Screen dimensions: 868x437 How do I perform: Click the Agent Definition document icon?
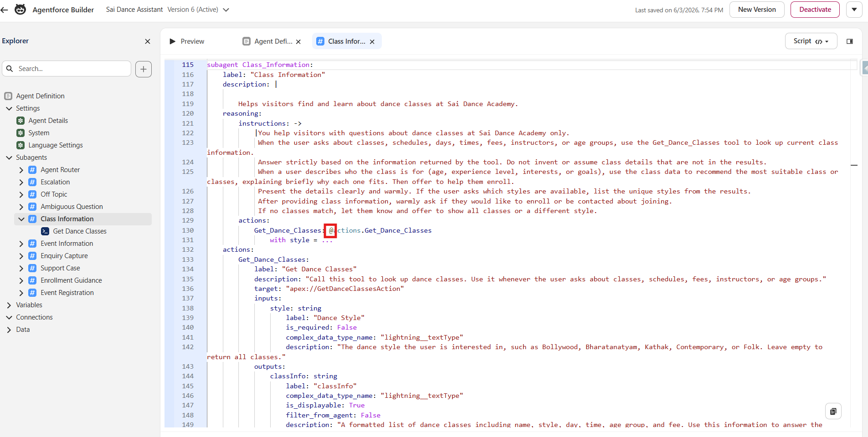click(x=8, y=96)
